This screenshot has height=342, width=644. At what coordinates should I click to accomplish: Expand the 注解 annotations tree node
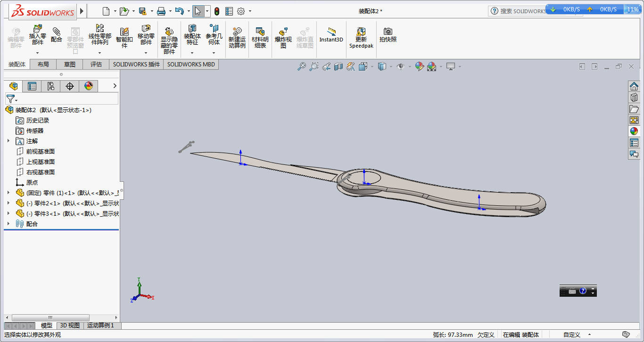coord(8,141)
